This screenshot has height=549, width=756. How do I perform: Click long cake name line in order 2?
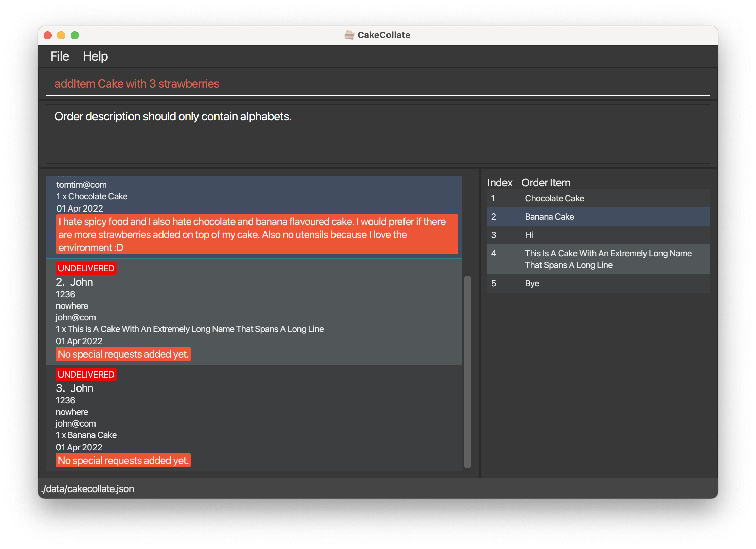pyautogui.click(x=190, y=329)
